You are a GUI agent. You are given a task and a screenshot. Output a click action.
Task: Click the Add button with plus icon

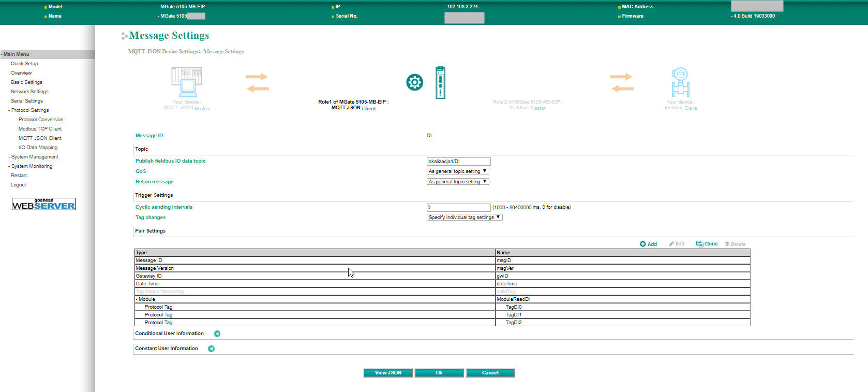coord(648,244)
